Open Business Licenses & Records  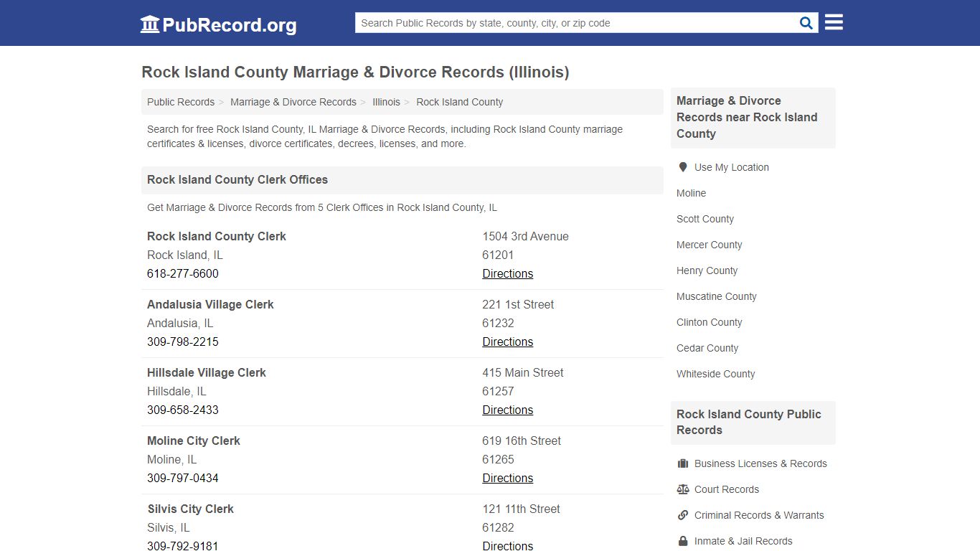(760, 463)
